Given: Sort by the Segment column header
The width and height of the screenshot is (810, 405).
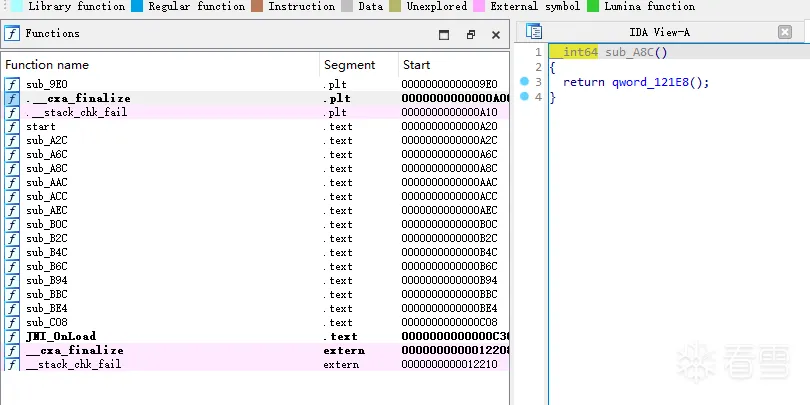Looking at the screenshot, I should 359,65.
